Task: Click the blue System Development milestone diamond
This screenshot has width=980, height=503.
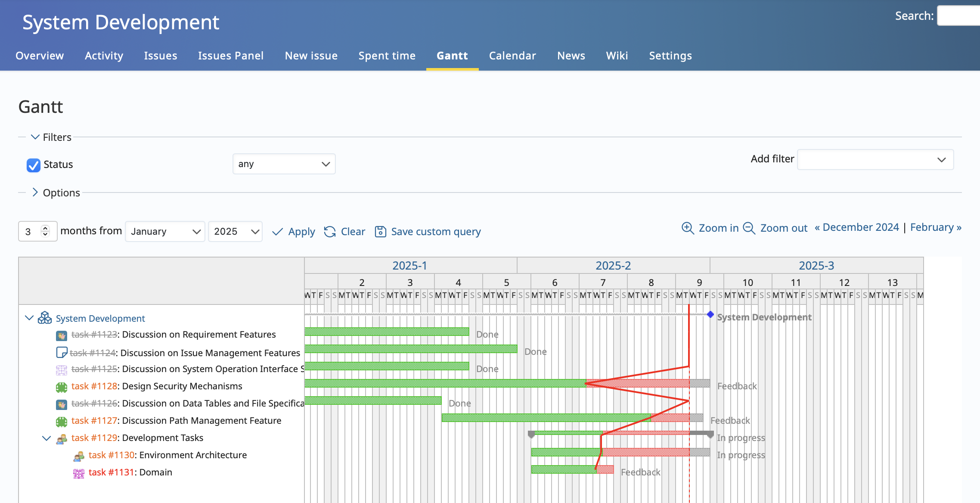Action: point(710,314)
